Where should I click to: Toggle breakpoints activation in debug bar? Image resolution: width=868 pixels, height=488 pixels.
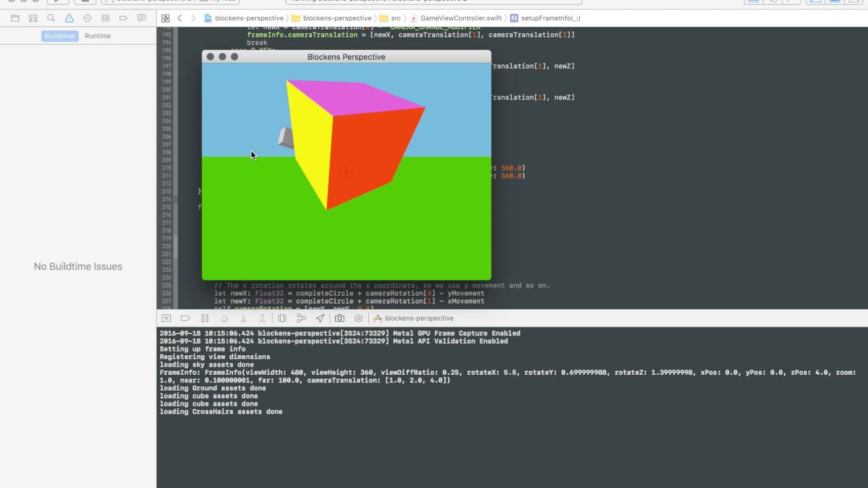click(185, 318)
